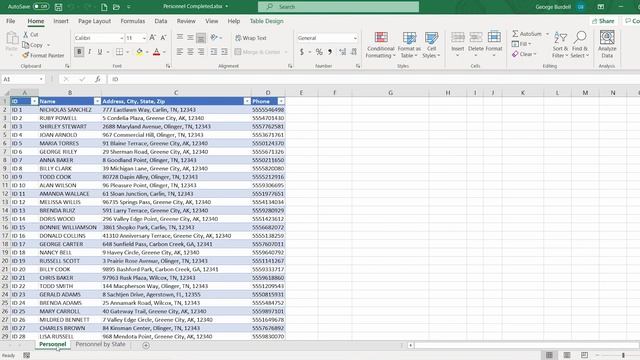Click the Save icon in title bar
This screenshot has width=640, height=360.
tap(58, 7)
